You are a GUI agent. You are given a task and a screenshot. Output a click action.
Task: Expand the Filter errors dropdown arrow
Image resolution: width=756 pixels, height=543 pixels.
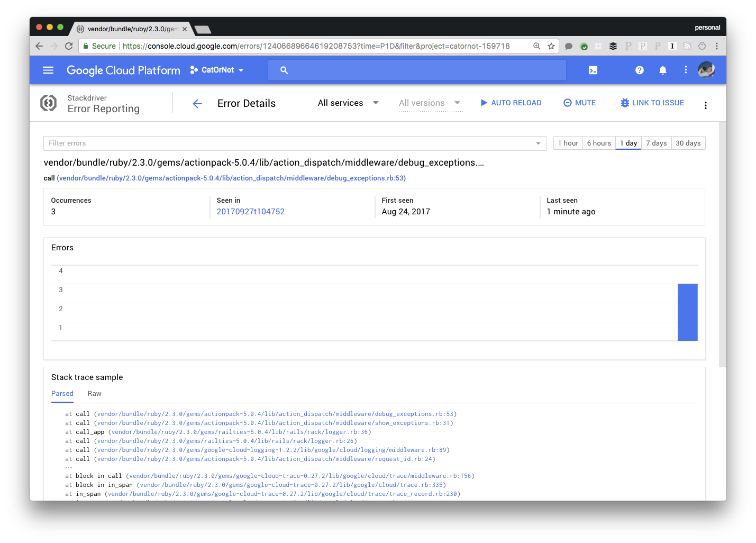(538, 143)
